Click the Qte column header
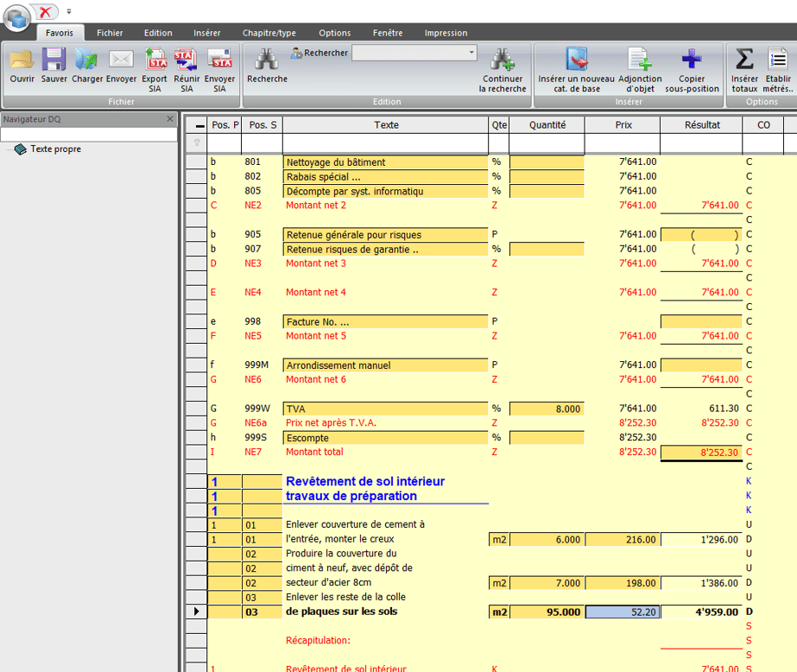The image size is (797, 672). (498, 125)
